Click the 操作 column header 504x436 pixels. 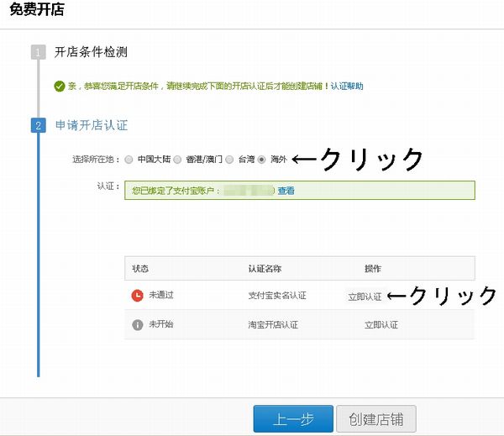click(x=372, y=269)
